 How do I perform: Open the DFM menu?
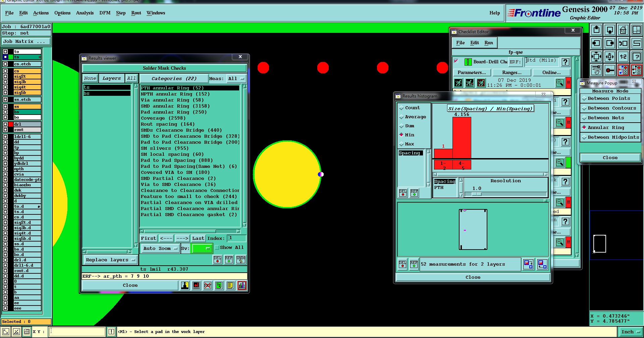coord(105,13)
